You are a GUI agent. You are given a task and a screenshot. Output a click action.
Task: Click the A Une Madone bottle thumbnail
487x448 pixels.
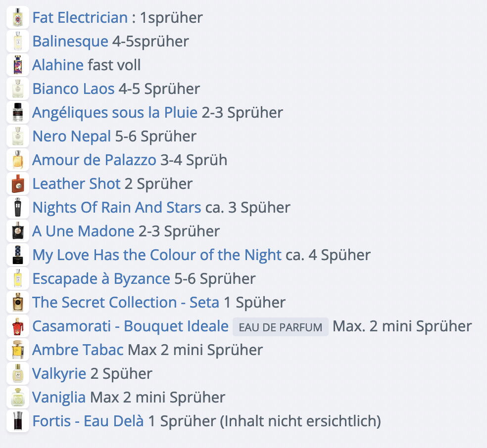click(x=18, y=231)
